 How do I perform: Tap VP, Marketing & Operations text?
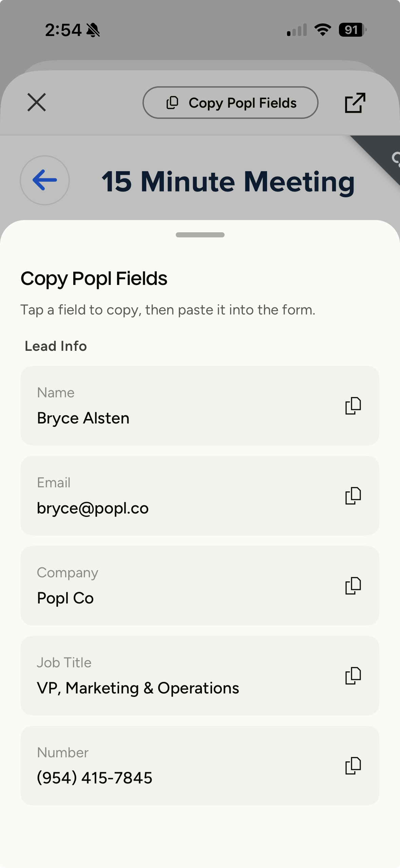[138, 688]
